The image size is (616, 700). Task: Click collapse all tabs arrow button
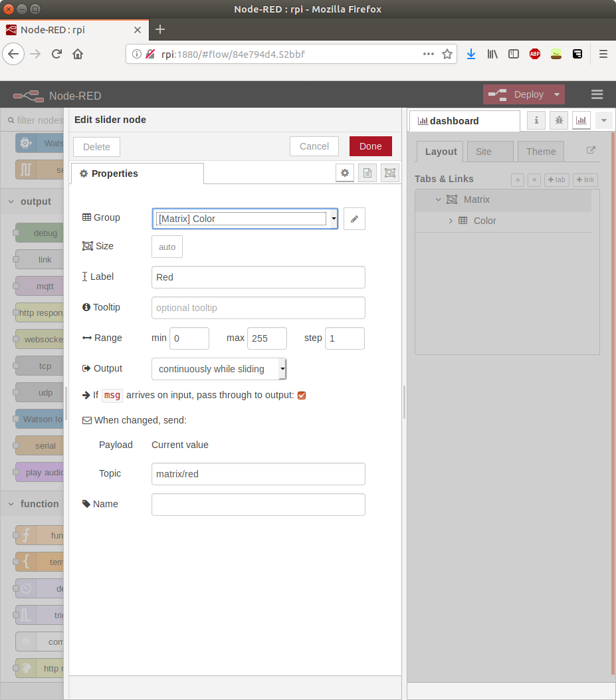518,180
